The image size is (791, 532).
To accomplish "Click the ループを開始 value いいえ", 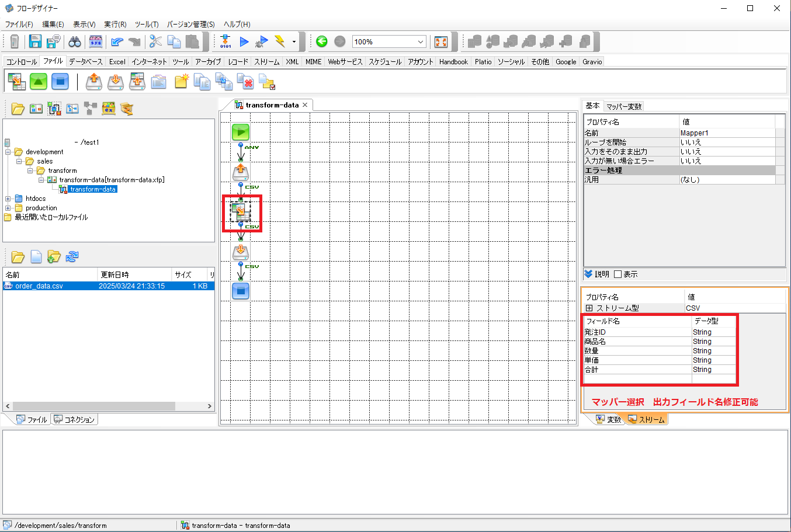I will point(727,142).
